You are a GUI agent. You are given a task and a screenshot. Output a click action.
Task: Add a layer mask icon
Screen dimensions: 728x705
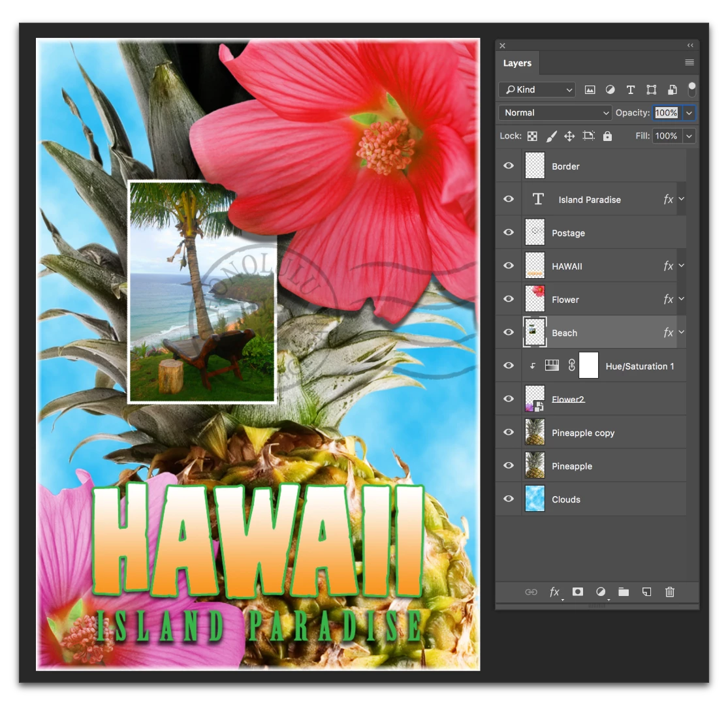(578, 592)
